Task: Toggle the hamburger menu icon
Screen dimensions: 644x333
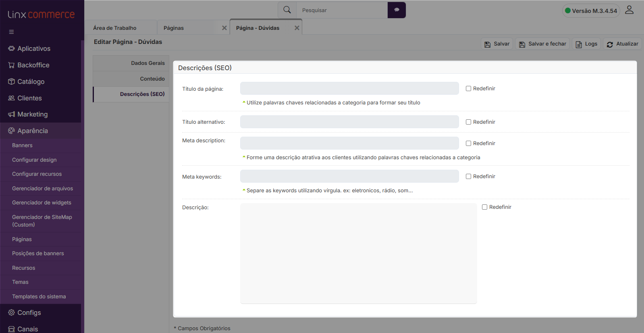Action: 11,32
